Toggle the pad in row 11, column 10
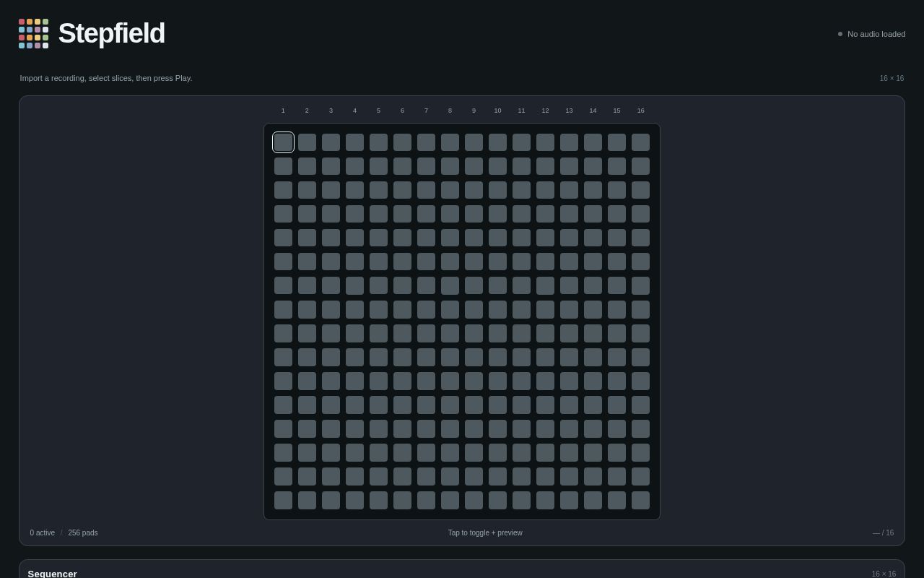Image resolution: width=924 pixels, height=578 pixels. (497, 381)
